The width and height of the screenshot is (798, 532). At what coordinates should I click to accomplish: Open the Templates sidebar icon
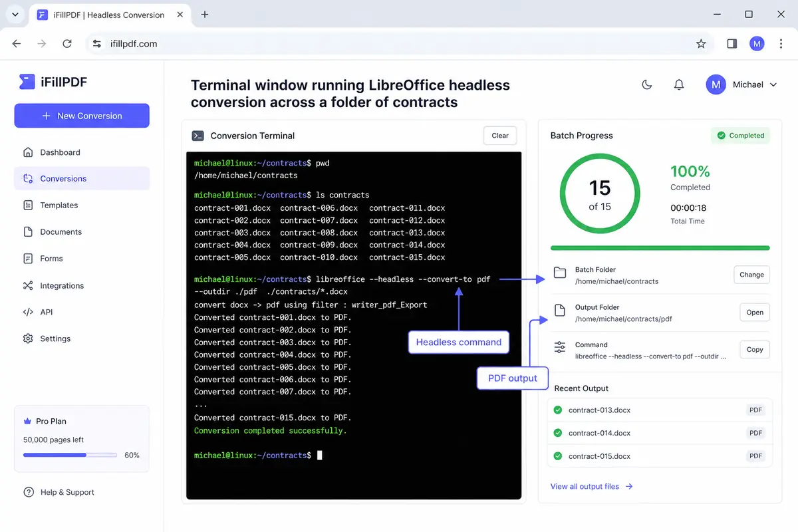(28, 205)
